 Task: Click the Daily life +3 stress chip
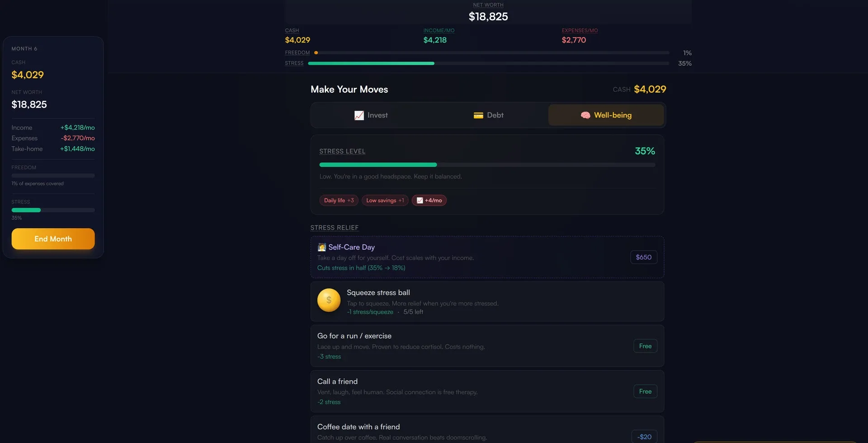pyautogui.click(x=339, y=200)
